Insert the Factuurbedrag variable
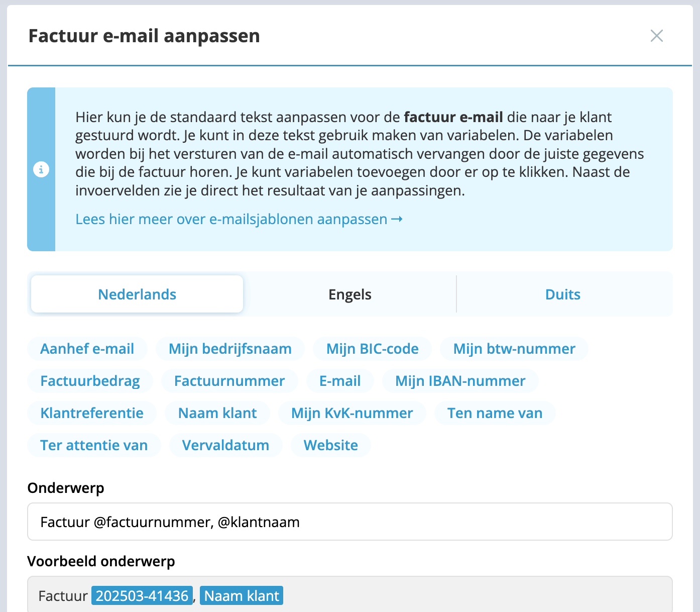 (90, 381)
